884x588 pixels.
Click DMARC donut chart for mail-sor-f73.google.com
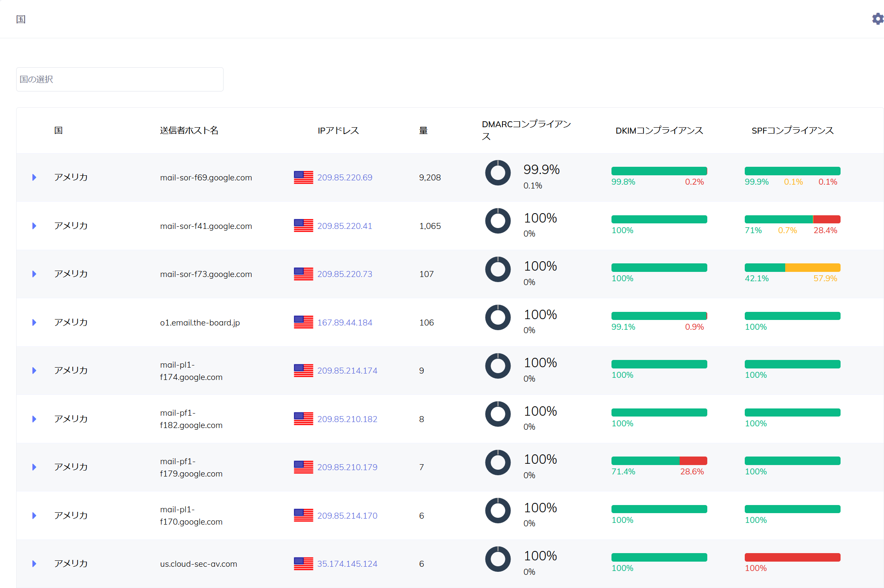(x=498, y=269)
